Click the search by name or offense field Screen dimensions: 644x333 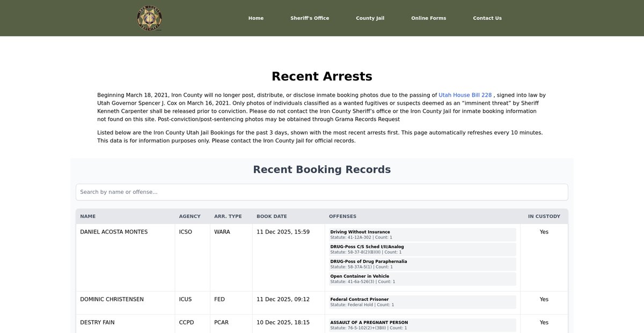click(322, 192)
